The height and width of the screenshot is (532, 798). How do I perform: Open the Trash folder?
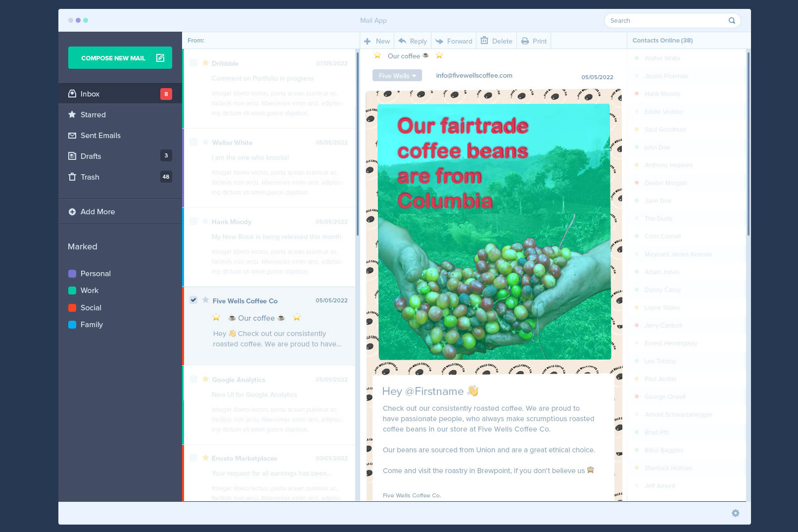pos(120,177)
